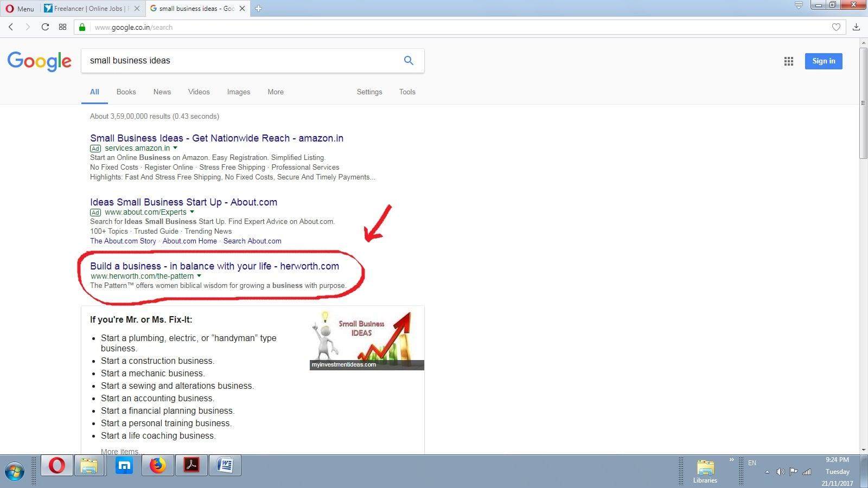The width and height of the screenshot is (868, 488).
Task: Expand the www.about.com/Experts dropdown arrow
Action: (x=192, y=212)
